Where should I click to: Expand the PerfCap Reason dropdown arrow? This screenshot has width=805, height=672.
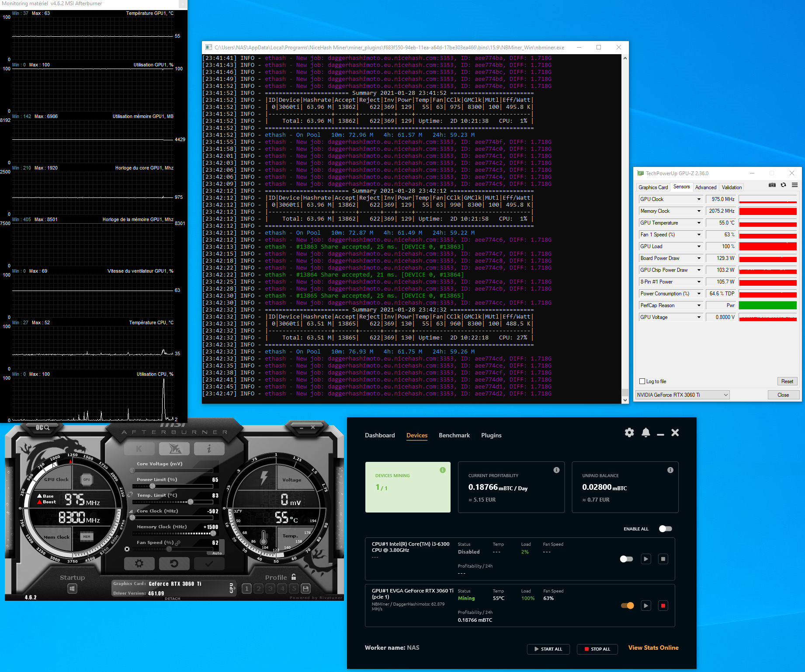[x=699, y=305]
